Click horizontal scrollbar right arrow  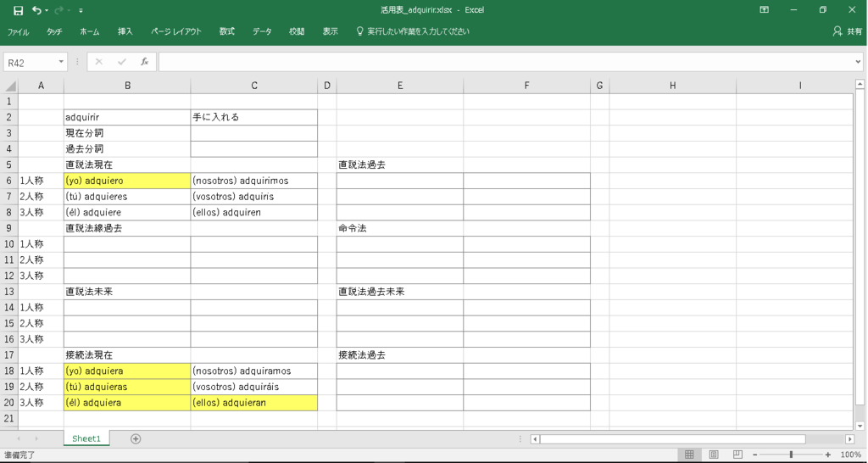(x=849, y=439)
